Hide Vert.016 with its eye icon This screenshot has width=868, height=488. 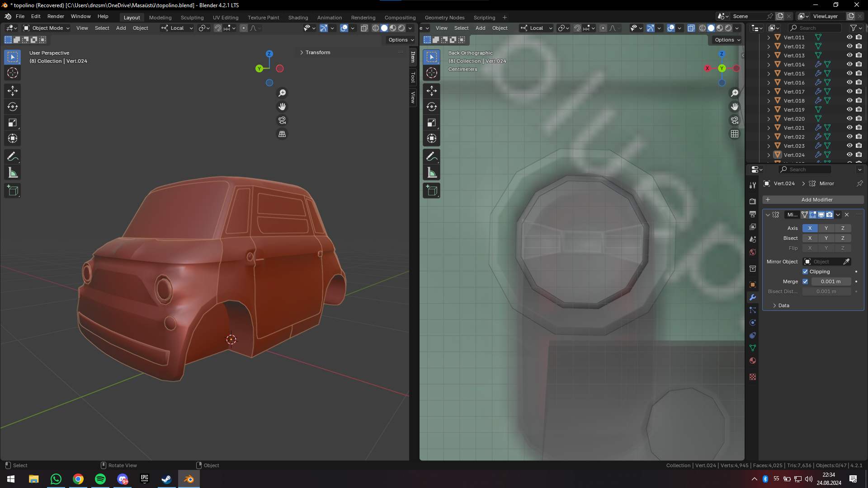(x=849, y=82)
